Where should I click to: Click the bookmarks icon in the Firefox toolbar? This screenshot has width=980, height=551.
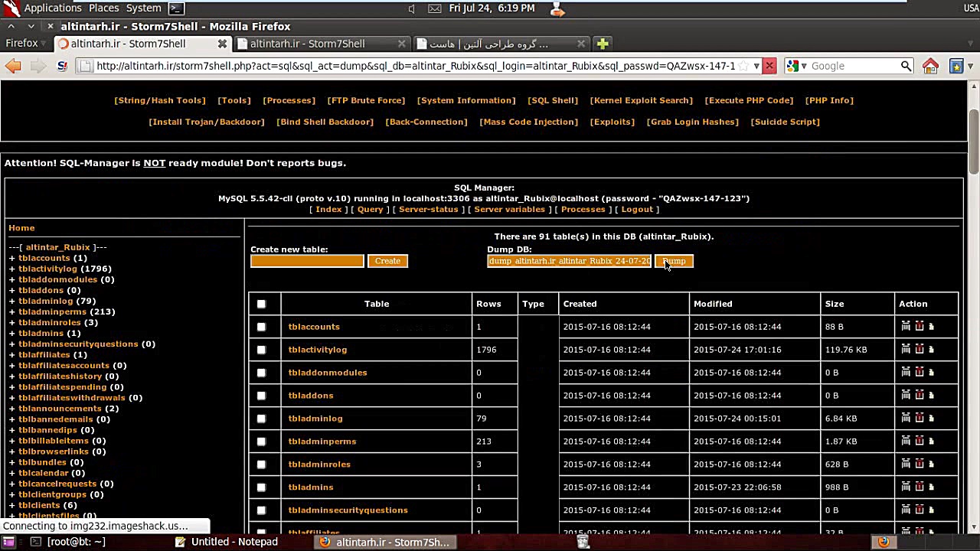pyautogui.click(x=956, y=66)
